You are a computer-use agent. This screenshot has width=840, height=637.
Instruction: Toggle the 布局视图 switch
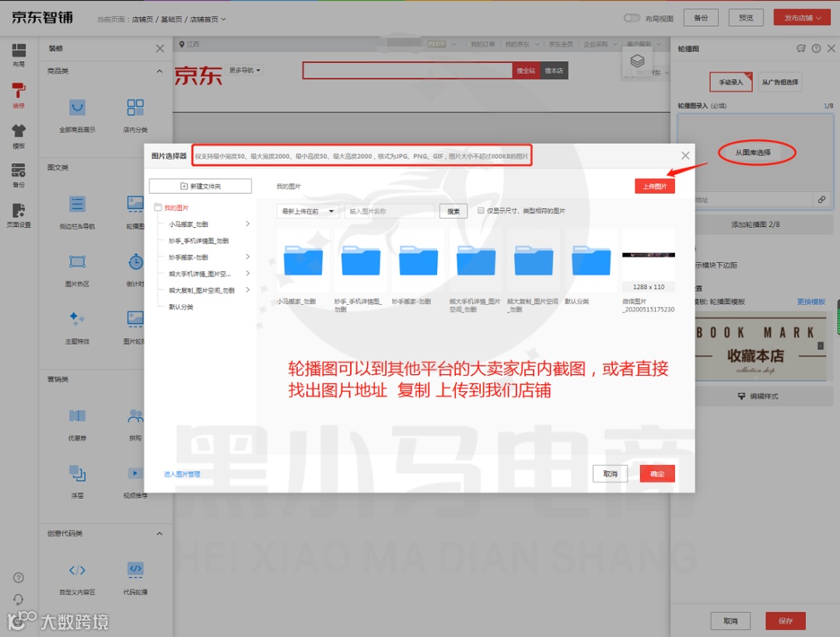point(632,18)
